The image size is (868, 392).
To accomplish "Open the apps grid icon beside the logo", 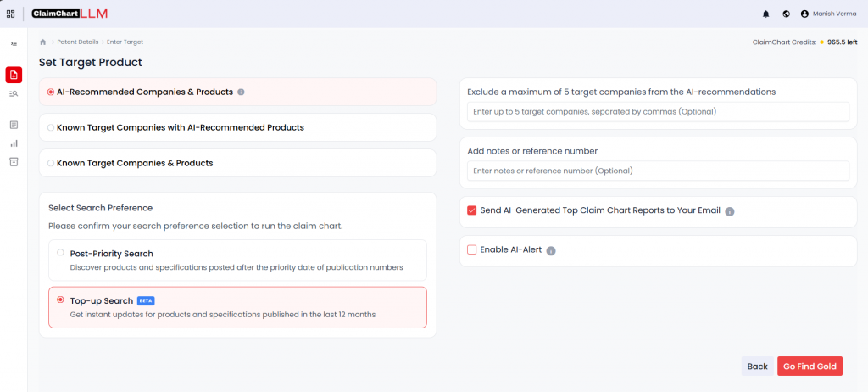I will point(11,14).
